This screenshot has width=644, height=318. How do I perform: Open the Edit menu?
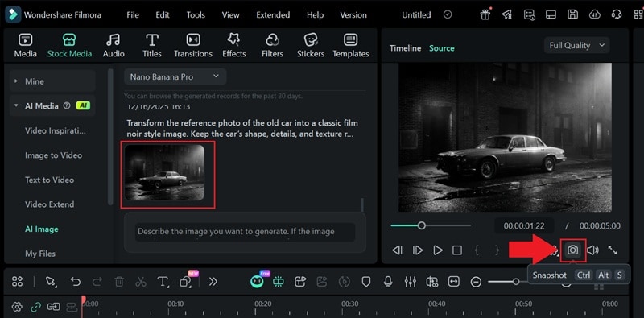click(163, 14)
